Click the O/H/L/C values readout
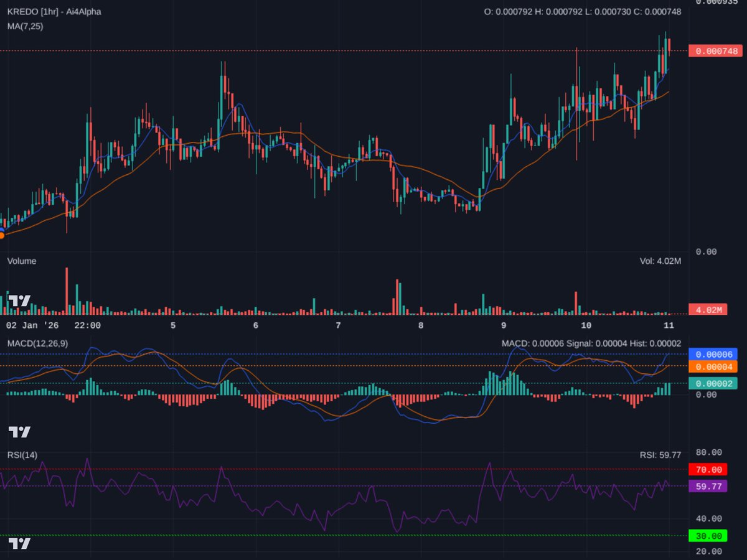 (x=583, y=12)
